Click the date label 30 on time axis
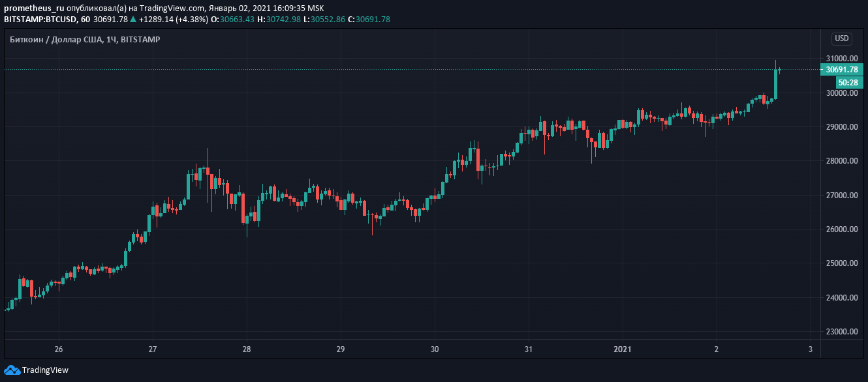868x382 pixels. point(435,349)
